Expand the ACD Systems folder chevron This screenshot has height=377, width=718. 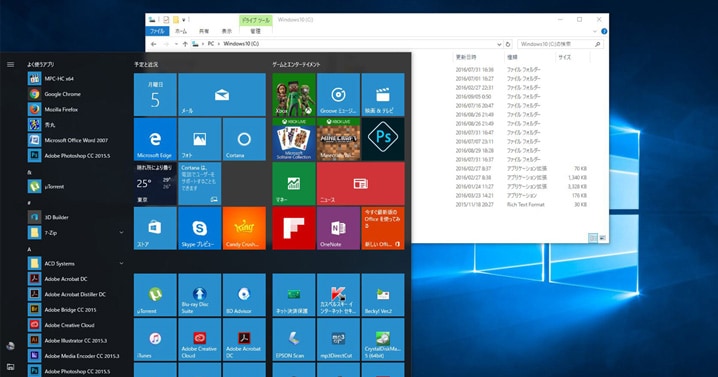[121, 263]
